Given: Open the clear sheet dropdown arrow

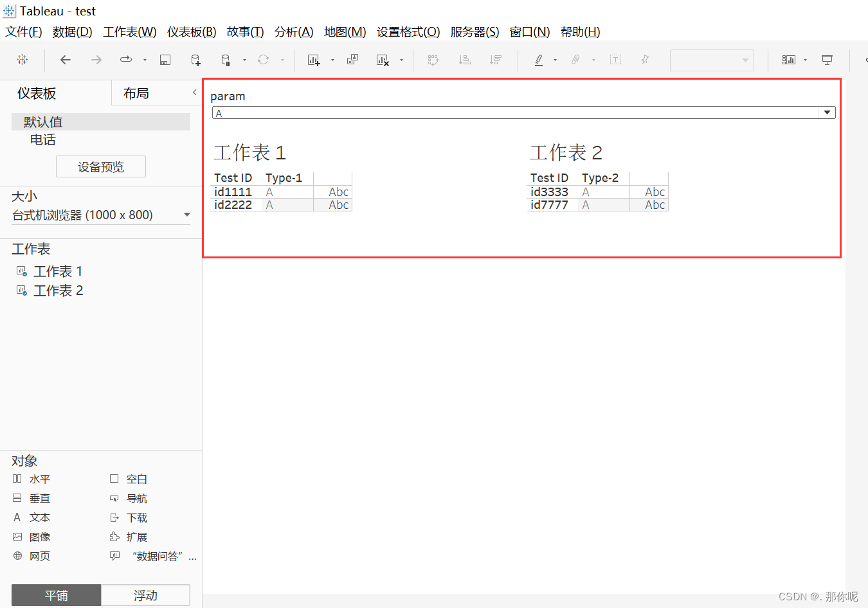Looking at the screenshot, I should pos(401,60).
